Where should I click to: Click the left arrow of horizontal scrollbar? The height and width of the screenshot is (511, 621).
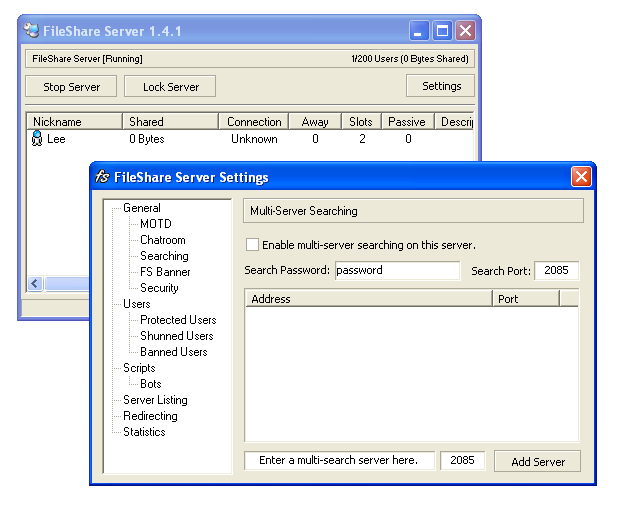click(35, 284)
